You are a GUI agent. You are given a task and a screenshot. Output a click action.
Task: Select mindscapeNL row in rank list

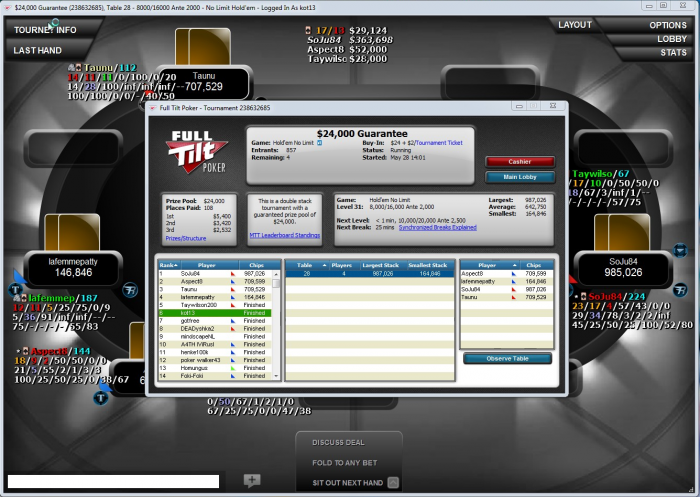coord(215,336)
